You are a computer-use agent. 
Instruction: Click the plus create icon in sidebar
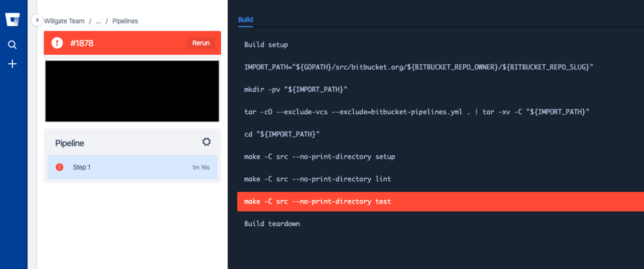click(13, 64)
